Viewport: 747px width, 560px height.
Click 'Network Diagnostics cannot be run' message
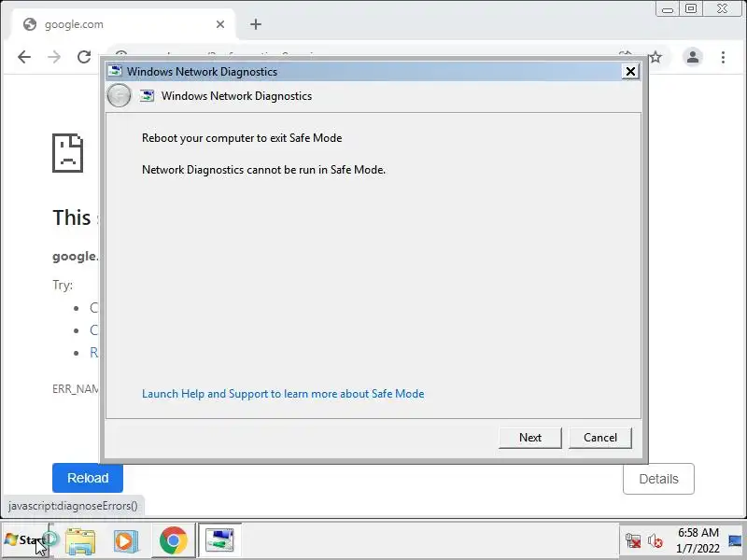(263, 170)
